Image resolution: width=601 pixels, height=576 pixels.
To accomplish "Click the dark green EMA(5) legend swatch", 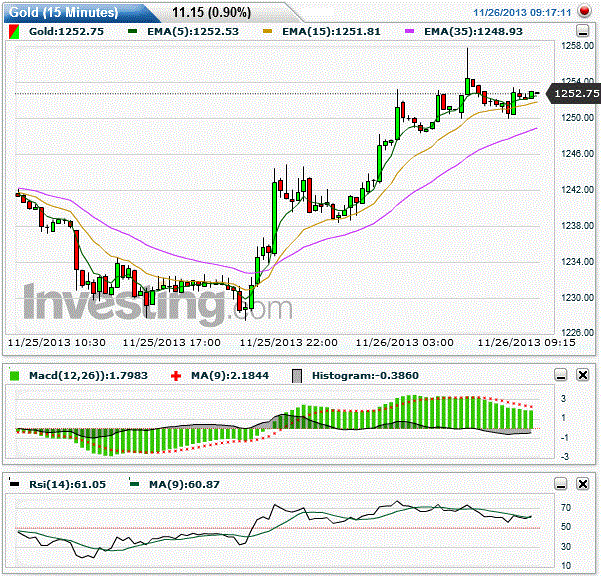I will coord(133,31).
